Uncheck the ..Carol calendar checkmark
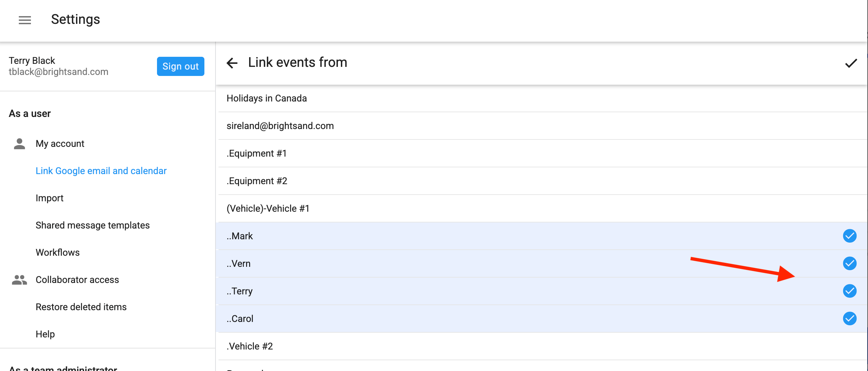Screen dimensions: 868x371 (850, 319)
